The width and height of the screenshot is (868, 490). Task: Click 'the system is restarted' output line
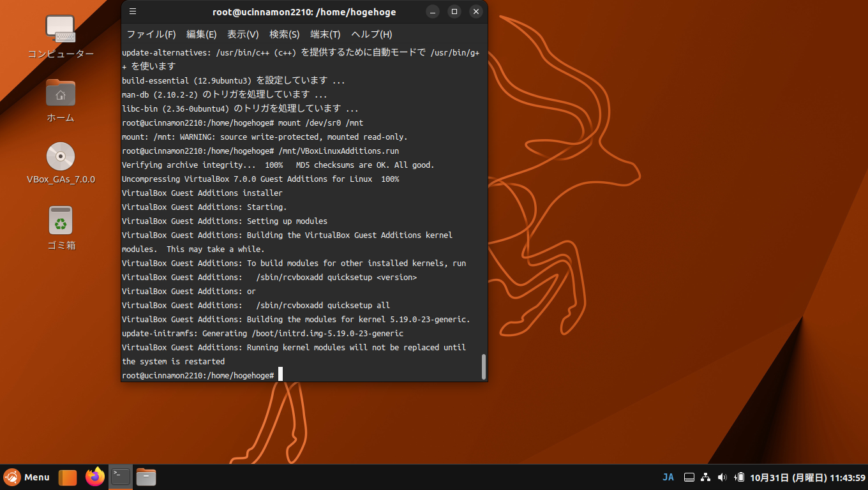174,361
